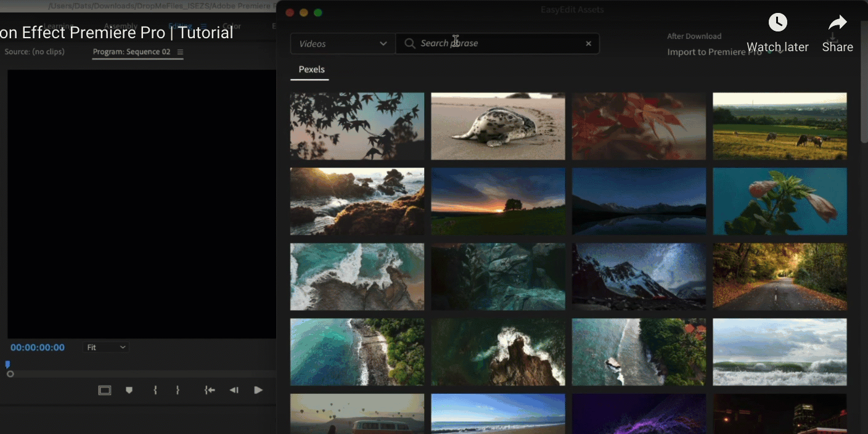Open the Color workspace tab
Viewport: 868px width, 434px height.
232,27
